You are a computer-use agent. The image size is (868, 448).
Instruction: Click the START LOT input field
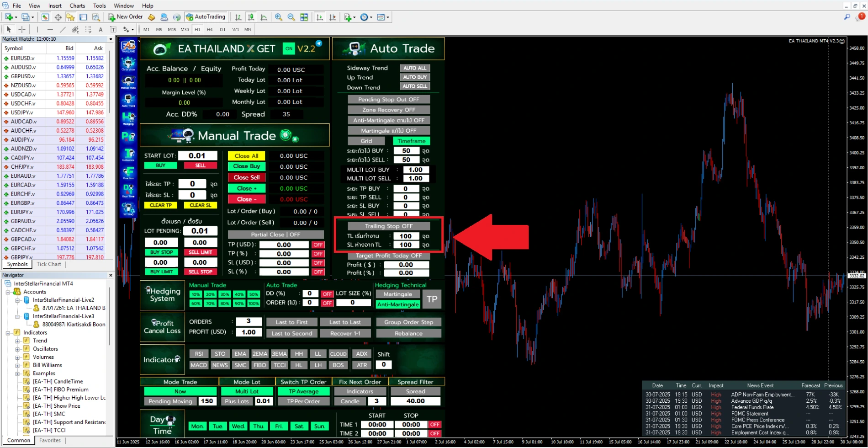[197, 156]
